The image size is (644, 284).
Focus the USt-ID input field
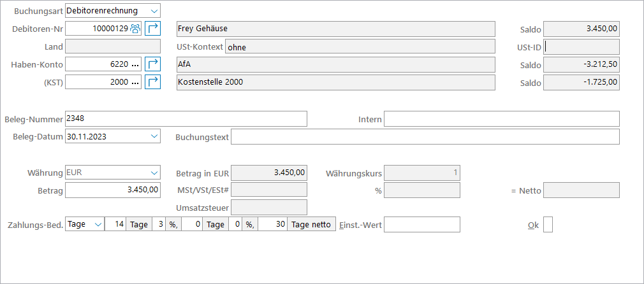pyautogui.click(x=581, y=46)
